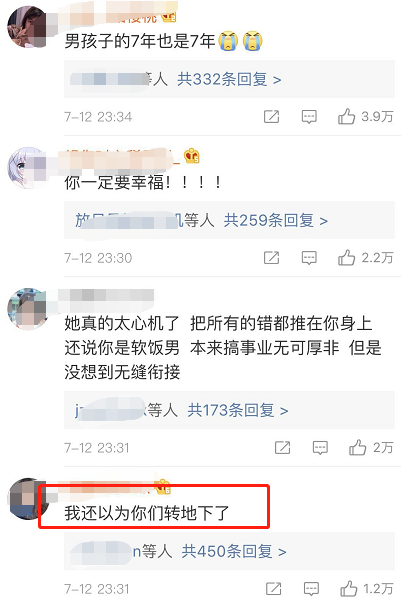The height and width of the screenshot is (604, 401).
Task: Expand 共259条回复 replies
Action: point(275,220)
